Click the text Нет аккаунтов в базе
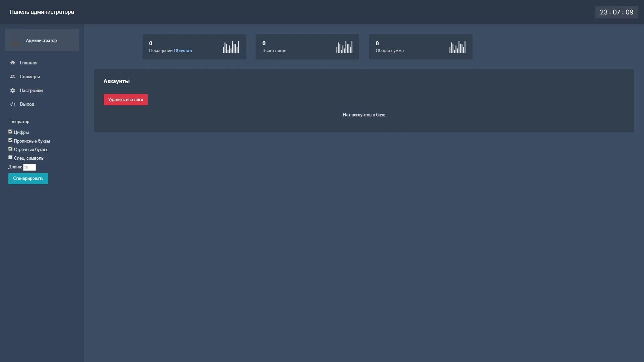The image size is (644, 362). click(364, 115)
